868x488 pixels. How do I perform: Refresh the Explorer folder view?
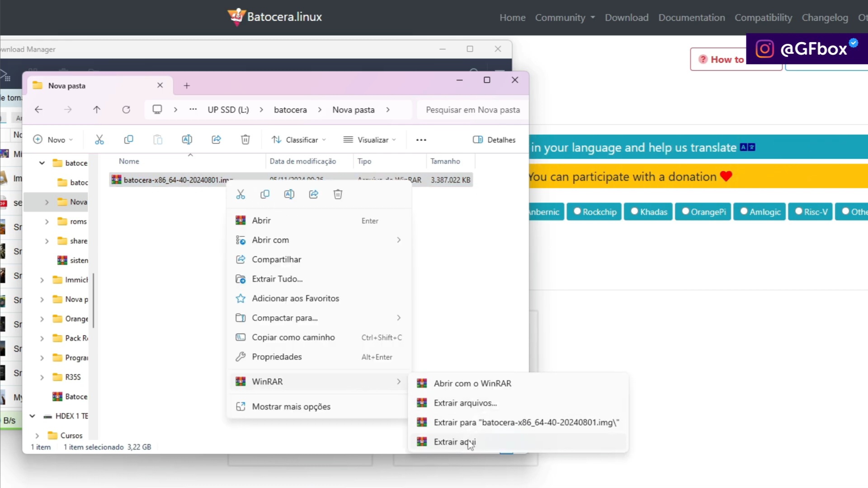tap(126, 110)
